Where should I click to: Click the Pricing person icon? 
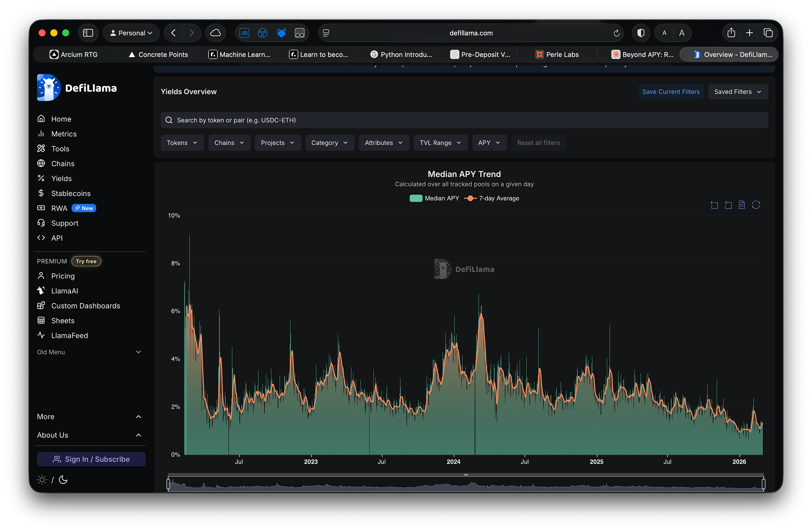tap(41, 276)
